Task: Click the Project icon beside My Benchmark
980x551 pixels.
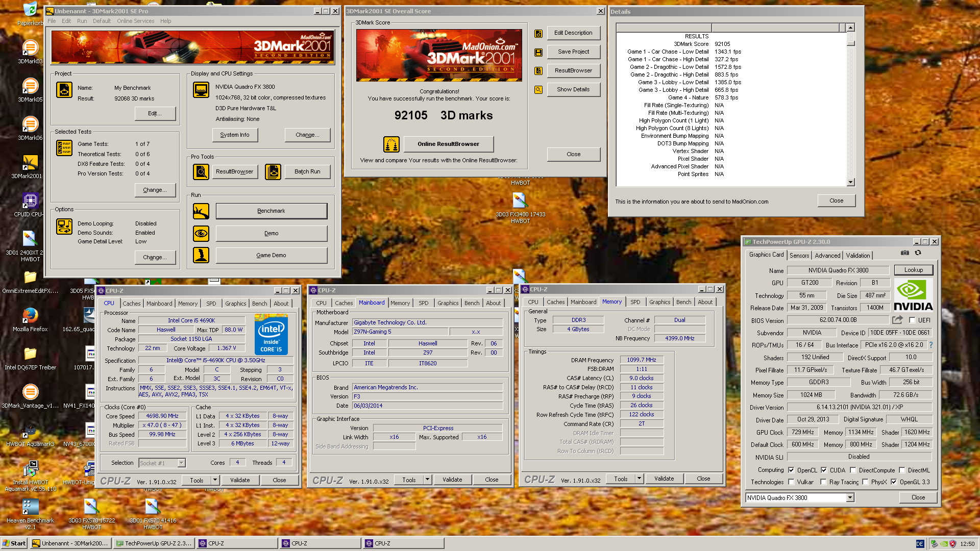Action: pyautogui.click(x=64, y=90)
